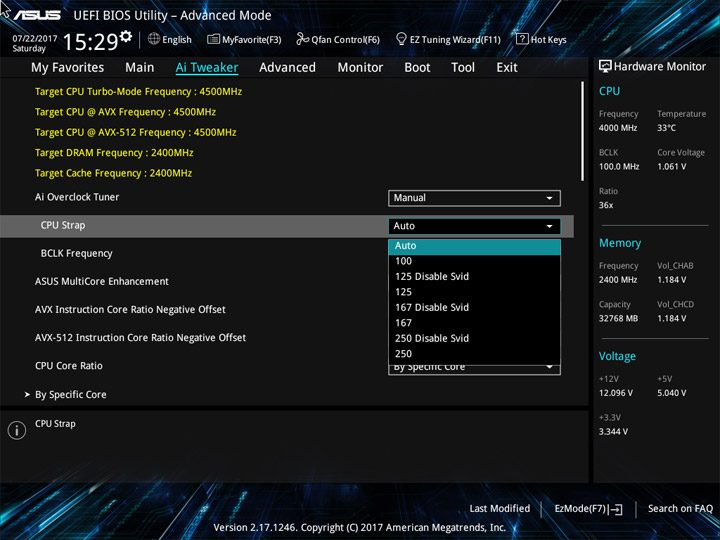The width and height of the screenshot is (720, 540).
Task: Click Target CPU @ AVX-512 Frequency line
Action: pos(135,133)
